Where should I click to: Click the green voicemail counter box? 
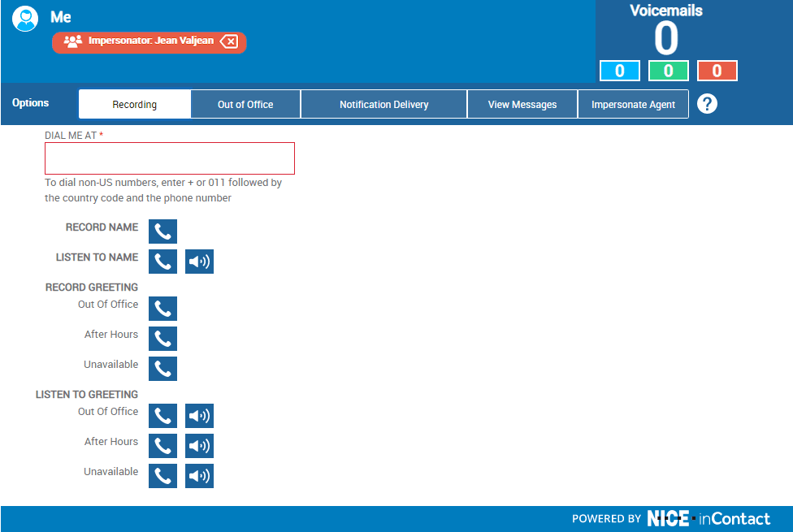coord(668,71)
